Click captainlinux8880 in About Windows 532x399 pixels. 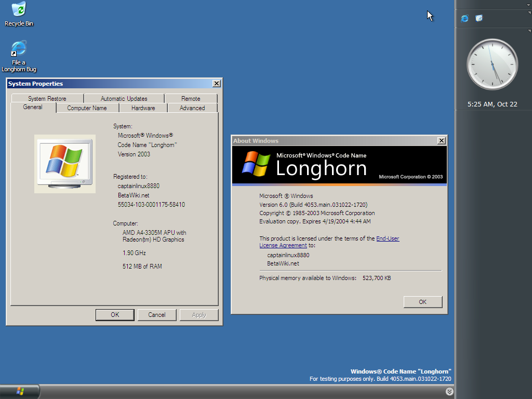(x=288, y=255)
